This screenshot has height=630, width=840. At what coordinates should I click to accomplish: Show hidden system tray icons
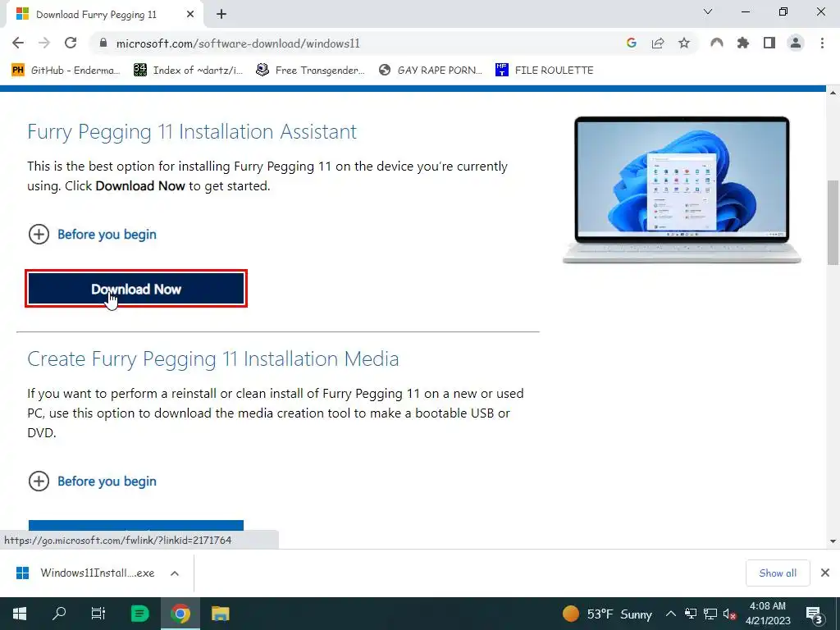coord(670,614)
